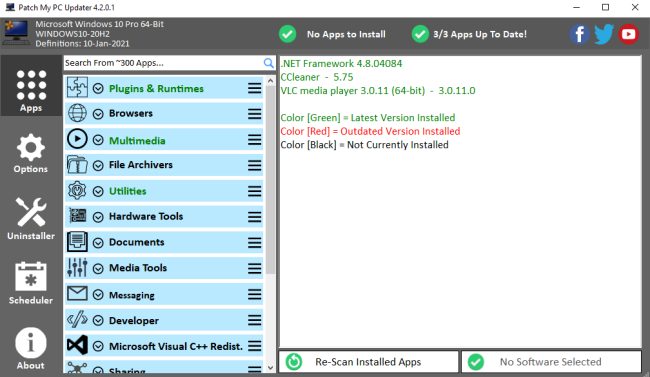Open the About info icon
Viewport: 650px width, 377px height.
31,348
